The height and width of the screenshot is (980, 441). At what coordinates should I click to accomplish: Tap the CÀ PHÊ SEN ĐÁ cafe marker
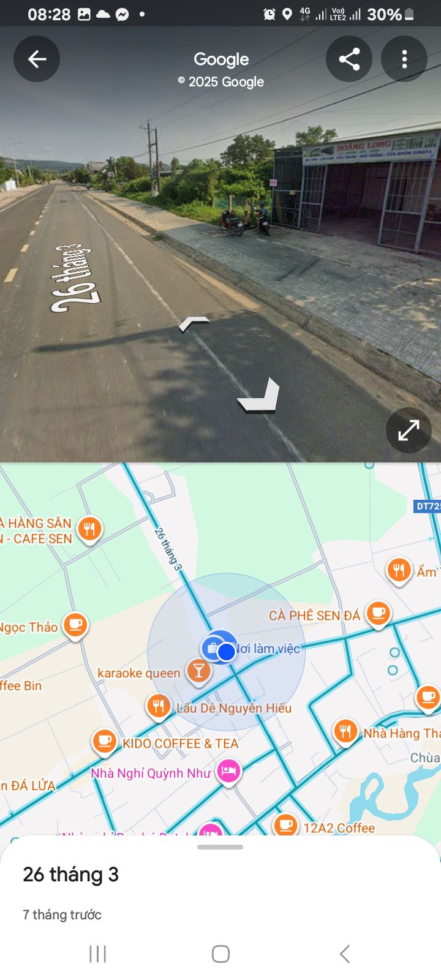pyautogui.click(x=379, y=612)
